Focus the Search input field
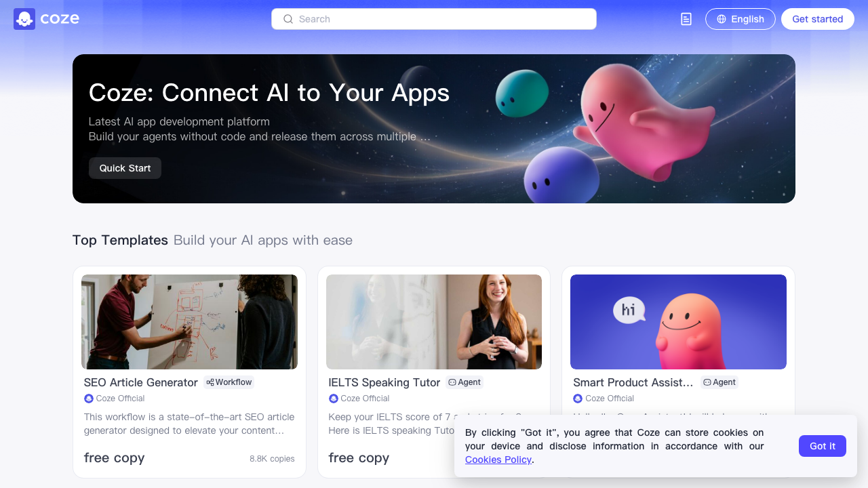 (x=434, y=19)
